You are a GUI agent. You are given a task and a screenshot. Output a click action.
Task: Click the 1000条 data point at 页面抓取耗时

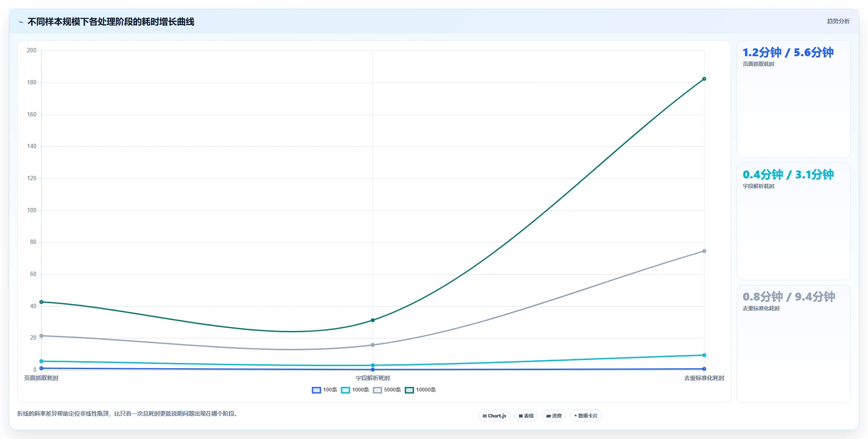point(41,361)
